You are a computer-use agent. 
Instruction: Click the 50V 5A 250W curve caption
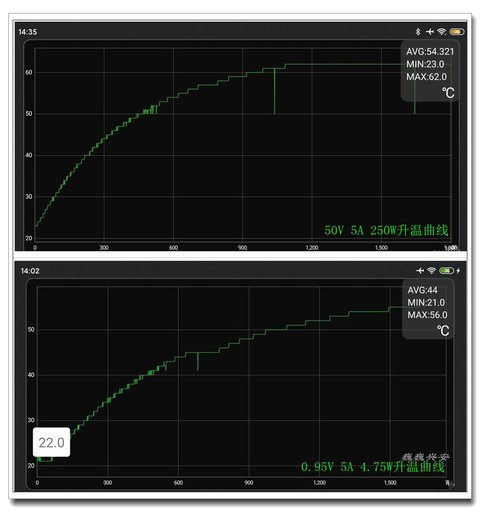pyautogui.click(x=386, y=230)
